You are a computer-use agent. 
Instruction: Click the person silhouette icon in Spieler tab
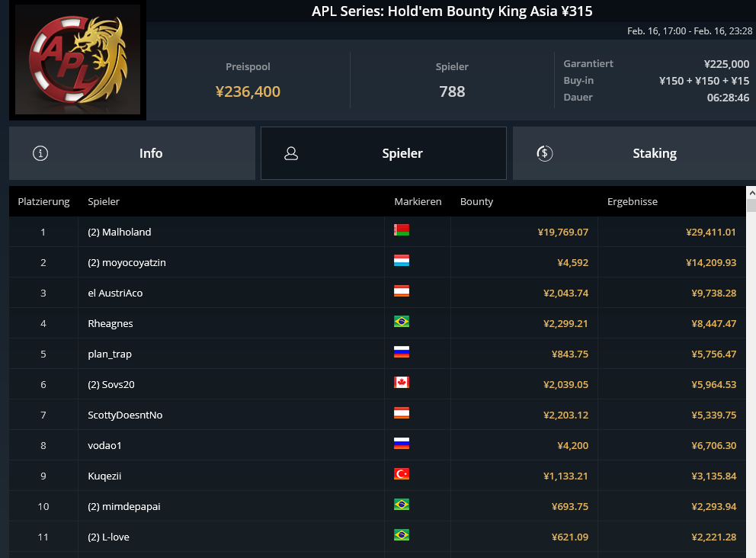[291, 153]
